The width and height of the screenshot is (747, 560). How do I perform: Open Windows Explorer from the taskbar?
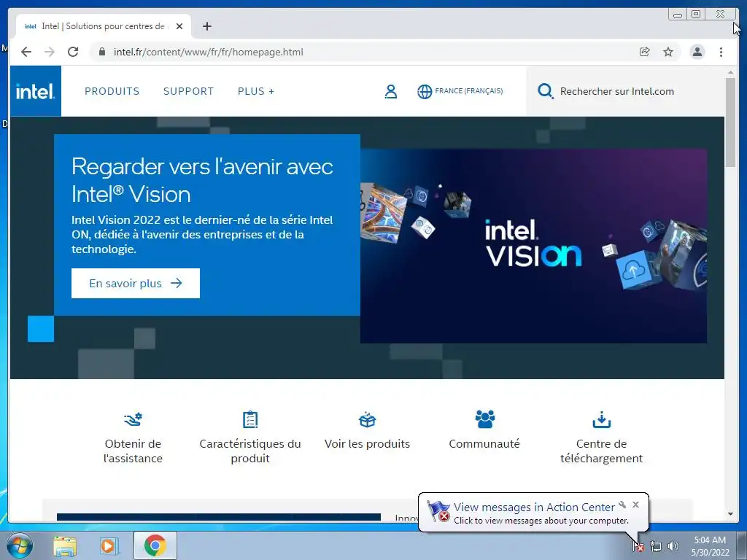[65, 545]
